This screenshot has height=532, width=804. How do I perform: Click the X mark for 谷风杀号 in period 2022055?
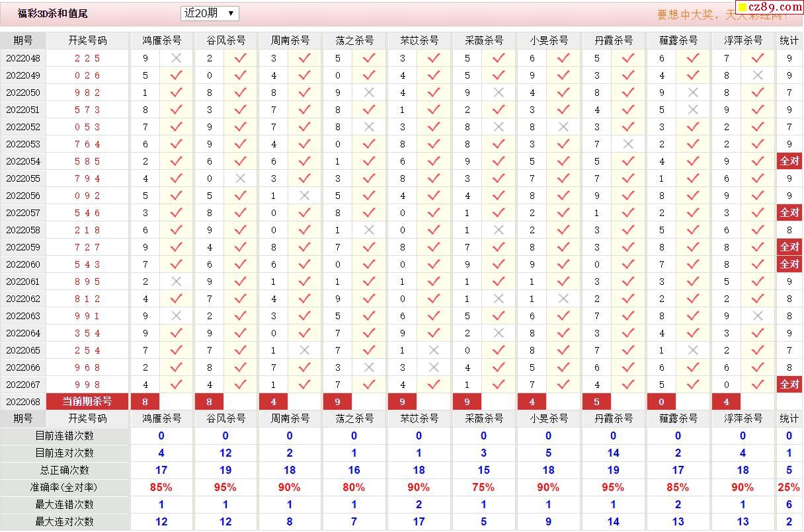[x=240, y=178]
